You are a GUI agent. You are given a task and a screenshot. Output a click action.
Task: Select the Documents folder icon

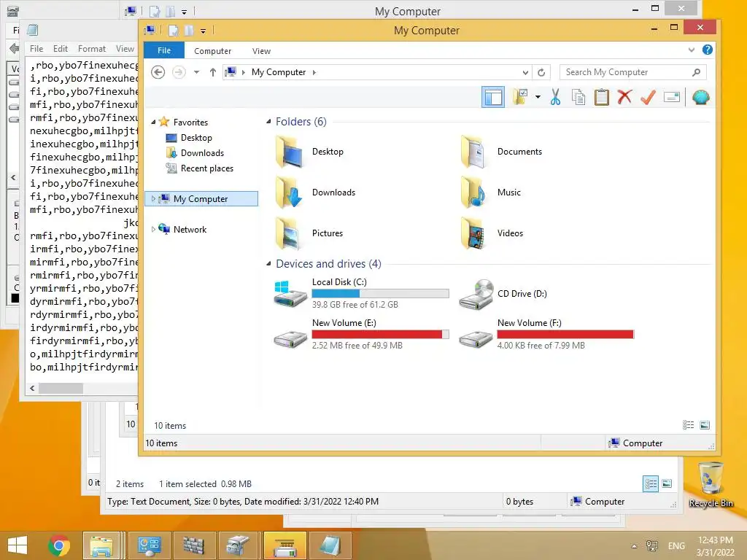pyautogui.click(x=474, y=152)
